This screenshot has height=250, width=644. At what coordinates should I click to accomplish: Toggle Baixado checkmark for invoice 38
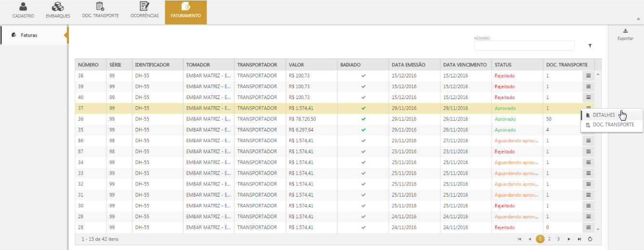[363, 75]
